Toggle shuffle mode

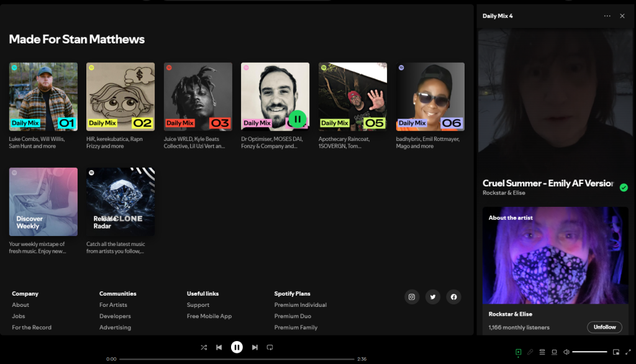(x=204, y=347)
